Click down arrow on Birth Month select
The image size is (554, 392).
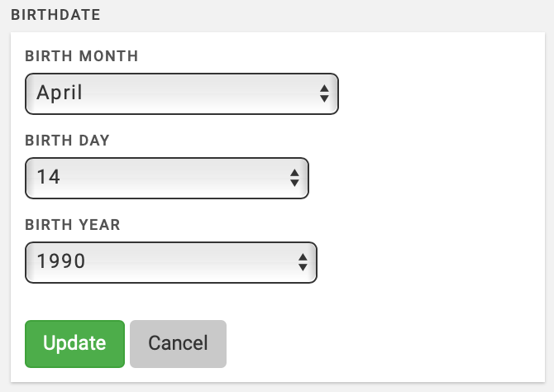324,99
